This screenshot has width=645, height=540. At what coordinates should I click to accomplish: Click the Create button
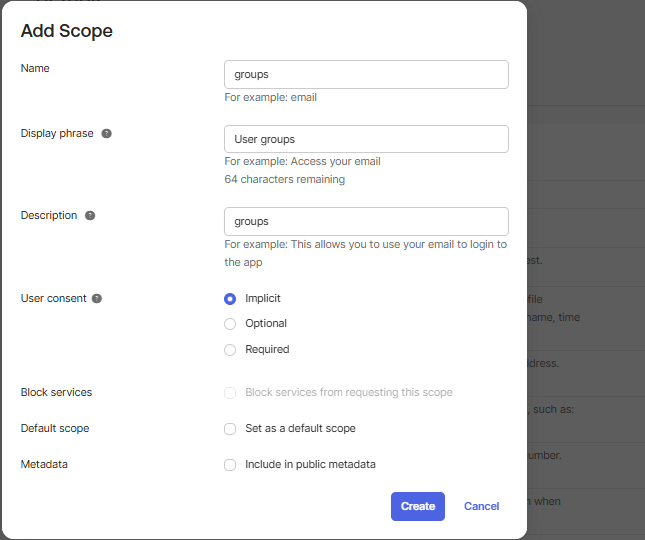[418, 506]
